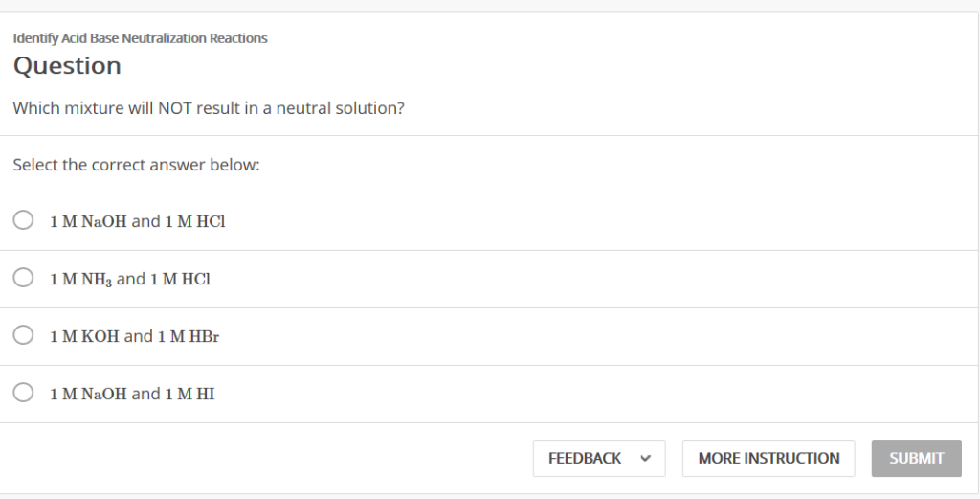This screenshot has height=499, width=980.
Task: Submit the answer with SUBMIT button
Action: [x=916, y=459]
